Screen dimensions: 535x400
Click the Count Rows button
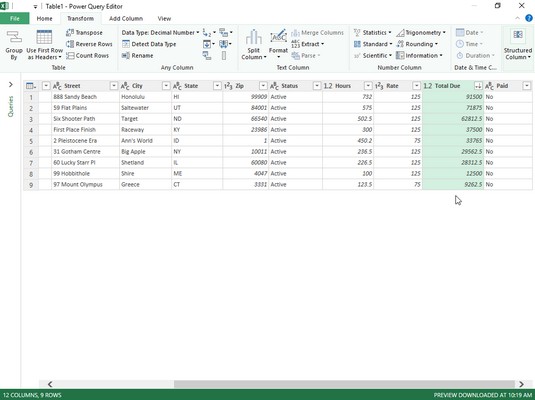[x=87, y=55]
